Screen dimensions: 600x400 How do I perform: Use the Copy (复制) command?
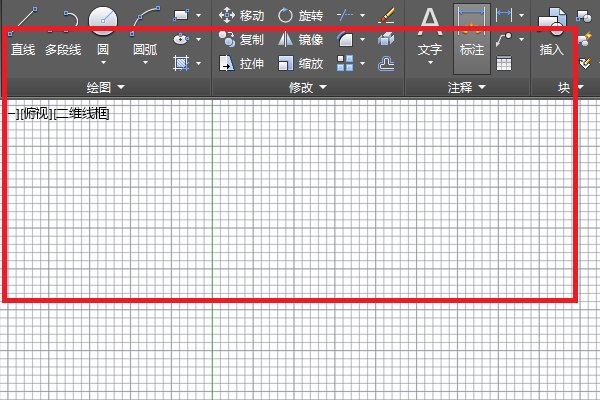[x=242, y=40]
